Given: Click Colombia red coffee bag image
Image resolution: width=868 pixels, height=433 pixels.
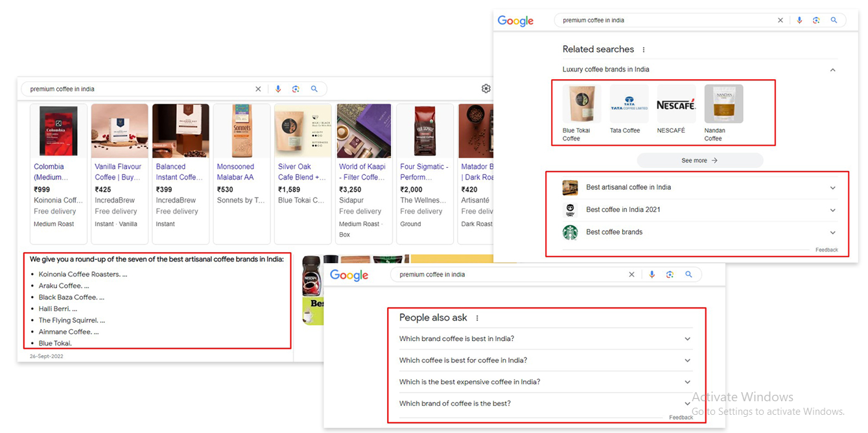Looking at the screenshot, I should (x=58, y=131).
